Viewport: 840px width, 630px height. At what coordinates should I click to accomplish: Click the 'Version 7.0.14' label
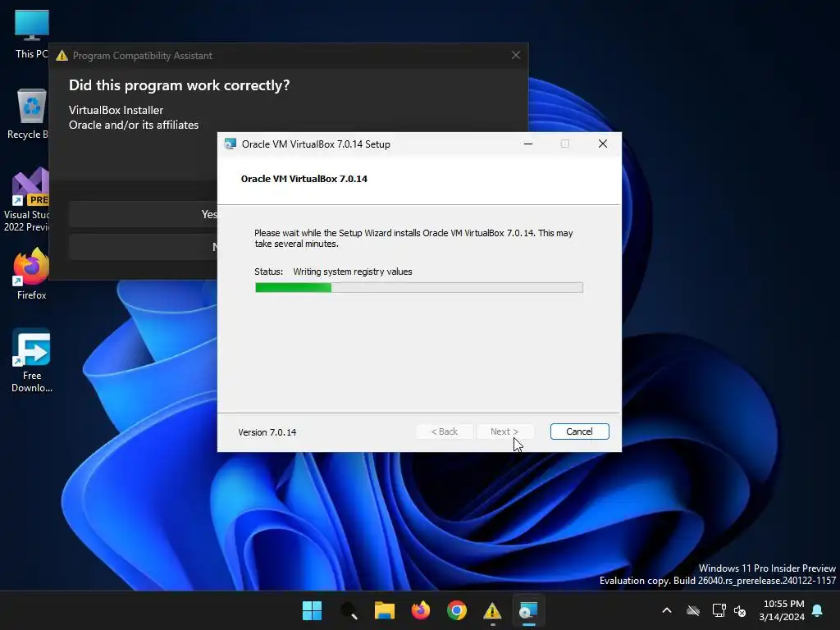click(x=267, y=432)
